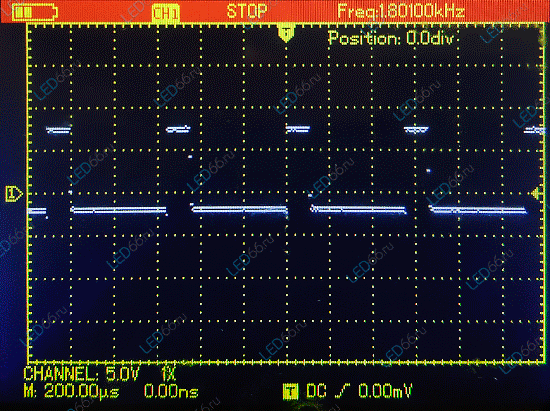Image resolution: width=550 pixels, height=411 pixels.
Task: Click the 0.00mV trigger level value
Action: [385, 391]
